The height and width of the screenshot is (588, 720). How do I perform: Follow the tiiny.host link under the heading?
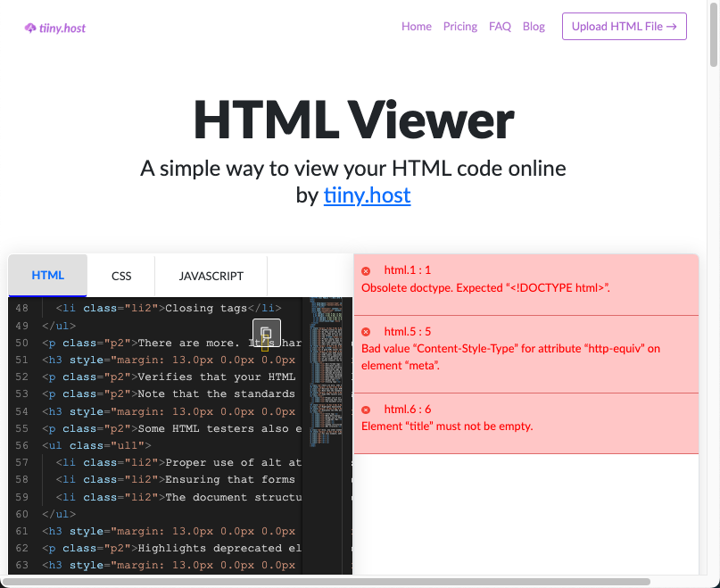click(367, 195)
